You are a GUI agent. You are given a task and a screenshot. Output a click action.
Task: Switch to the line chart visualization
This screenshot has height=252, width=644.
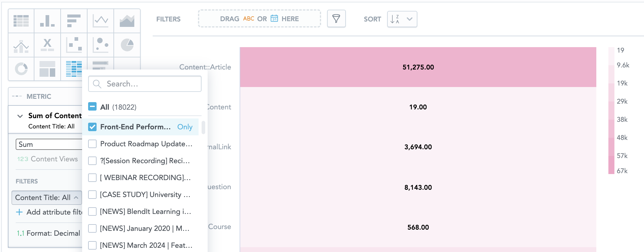(100, 21)
